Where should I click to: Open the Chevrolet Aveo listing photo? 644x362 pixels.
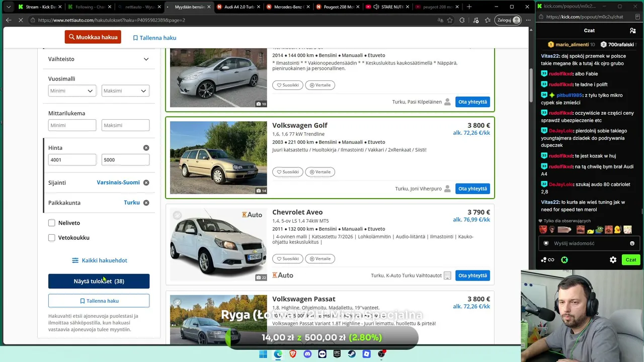[218, 244]
